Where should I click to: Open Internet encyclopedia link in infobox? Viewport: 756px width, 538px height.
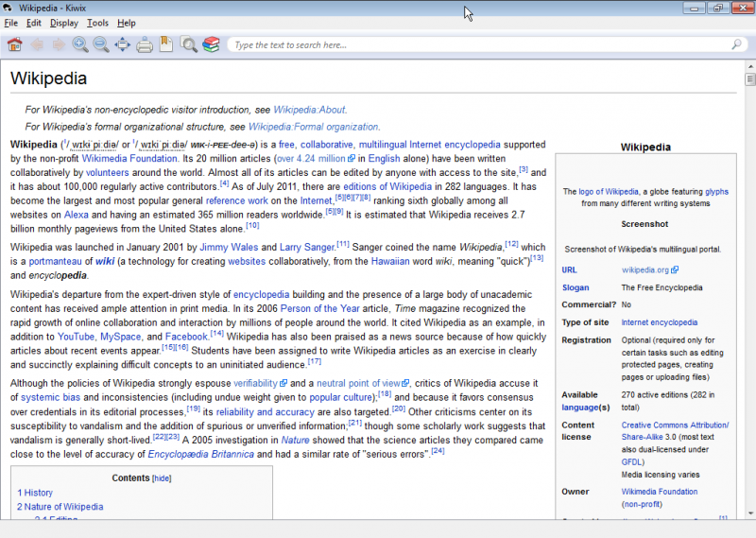659,322
